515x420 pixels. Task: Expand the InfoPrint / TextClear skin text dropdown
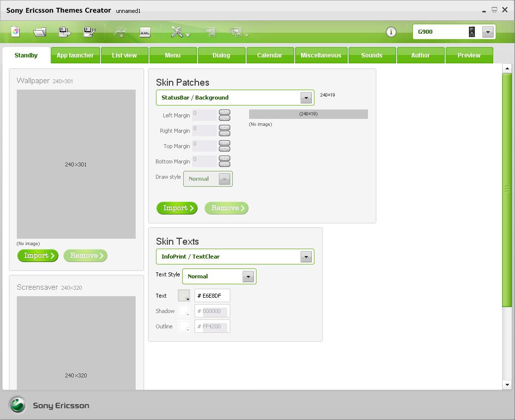point(306,257)
